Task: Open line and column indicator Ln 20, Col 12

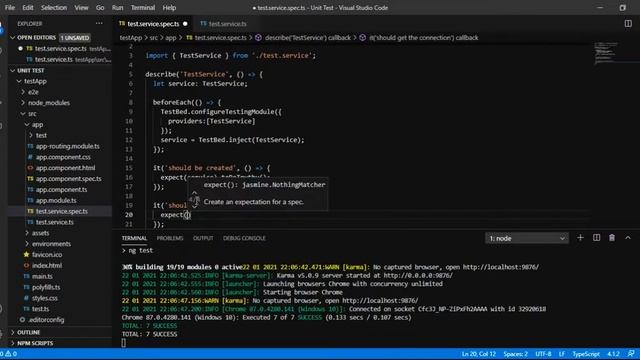Action: click(x=479, y=354)
